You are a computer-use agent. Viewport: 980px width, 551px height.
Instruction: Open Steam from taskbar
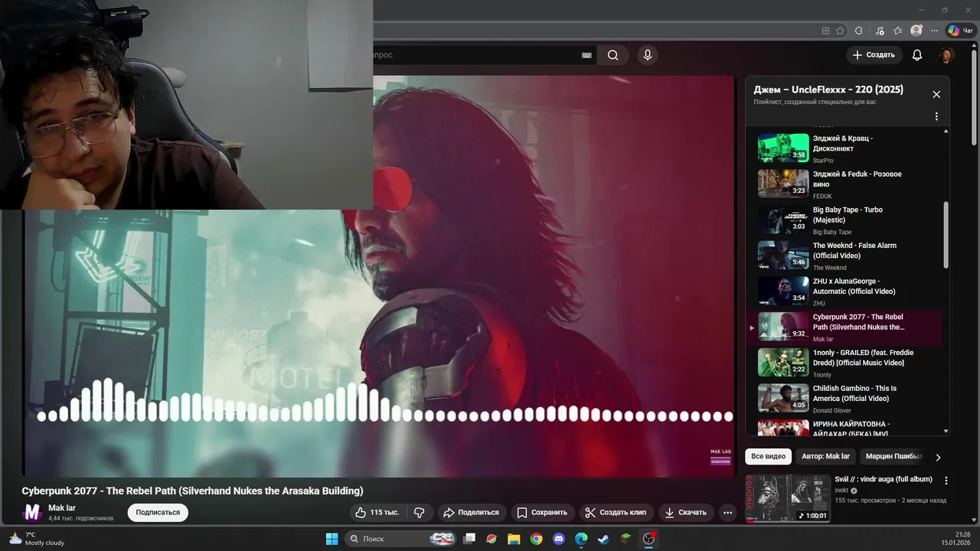(x=603, y=539)
